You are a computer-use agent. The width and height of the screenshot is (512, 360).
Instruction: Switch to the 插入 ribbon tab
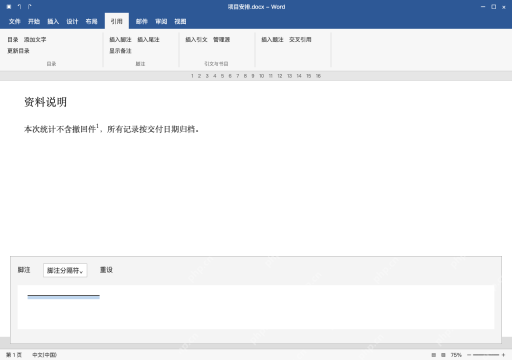[53, 21]
